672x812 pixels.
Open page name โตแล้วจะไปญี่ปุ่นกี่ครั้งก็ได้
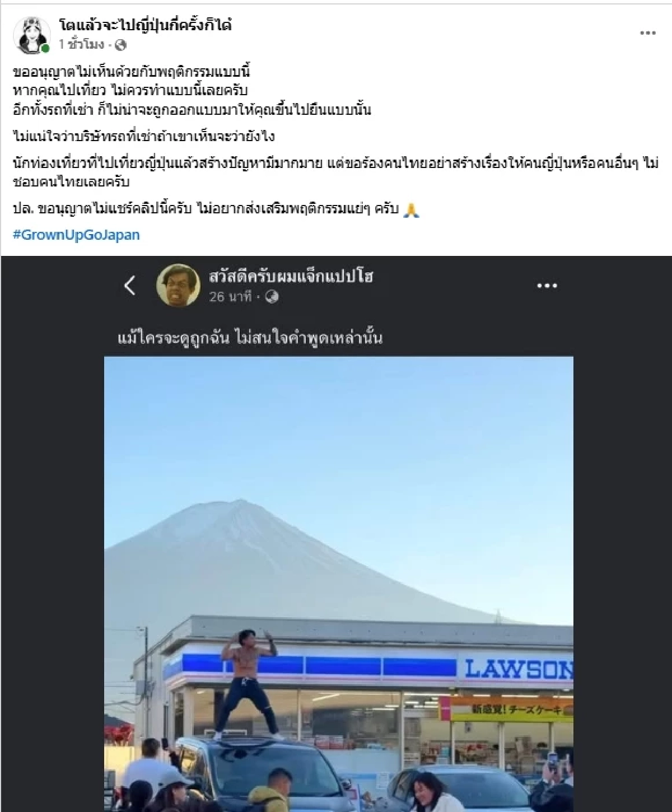coord(146,25)
